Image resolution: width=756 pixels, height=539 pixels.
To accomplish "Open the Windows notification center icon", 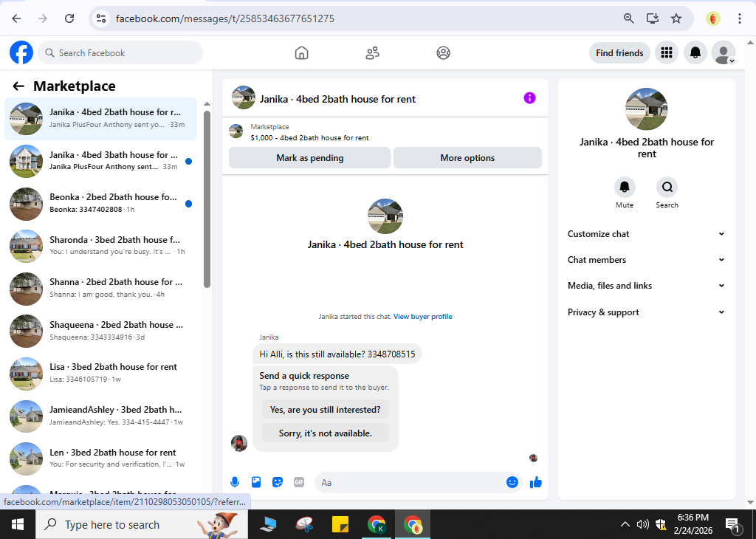I will tap(732, 524).
